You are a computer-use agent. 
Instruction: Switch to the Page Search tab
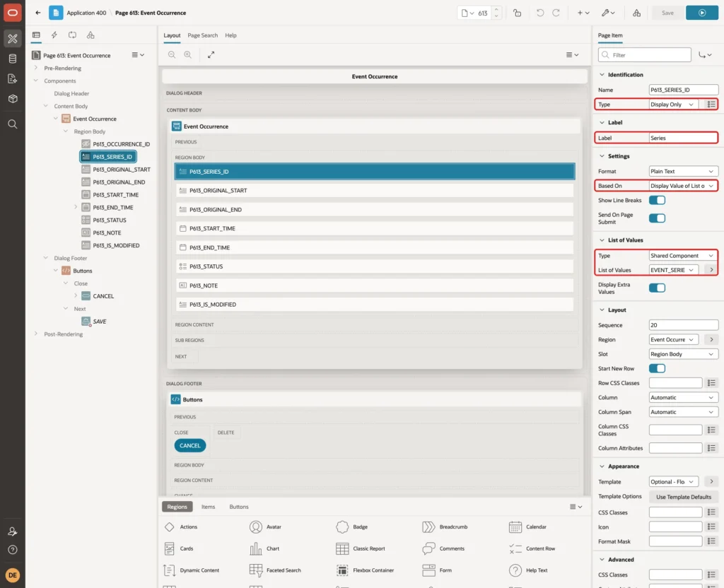203,35
